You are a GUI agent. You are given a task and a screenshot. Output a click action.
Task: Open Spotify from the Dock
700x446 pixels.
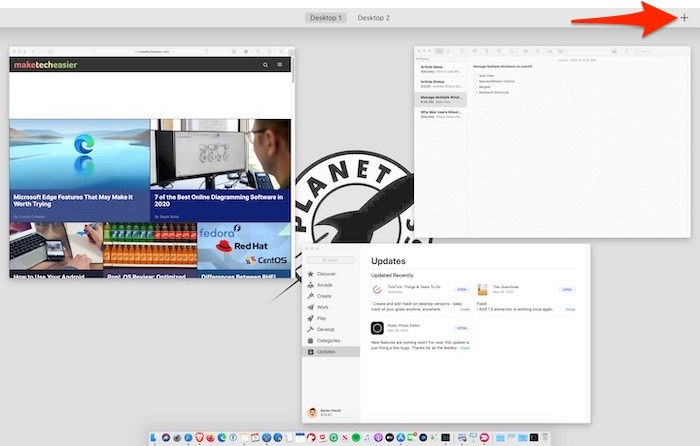pyautogui.click(x=356, y=438)
